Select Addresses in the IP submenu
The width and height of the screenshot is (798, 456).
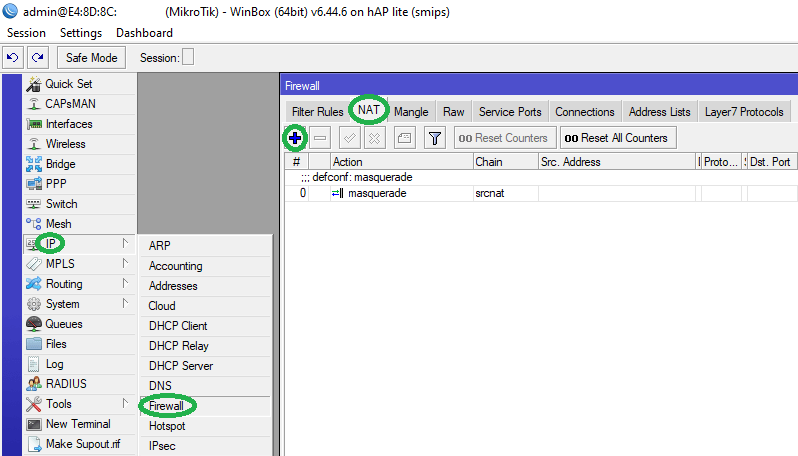(205, 286)
